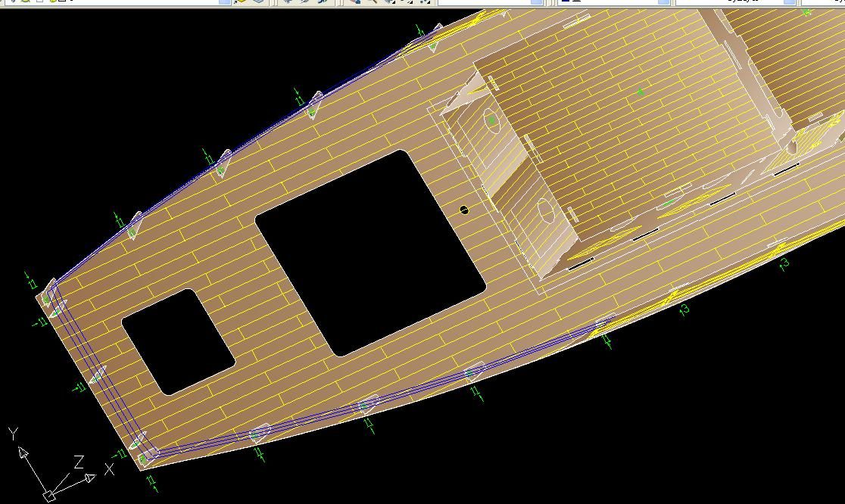
Task: Click inside the large square deck opening
Action: (369, 254)
